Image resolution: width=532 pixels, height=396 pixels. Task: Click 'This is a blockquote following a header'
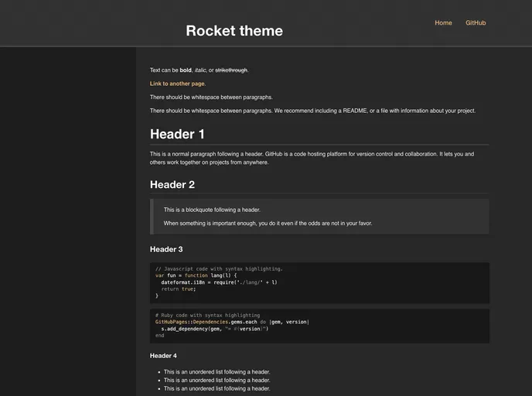212,210
